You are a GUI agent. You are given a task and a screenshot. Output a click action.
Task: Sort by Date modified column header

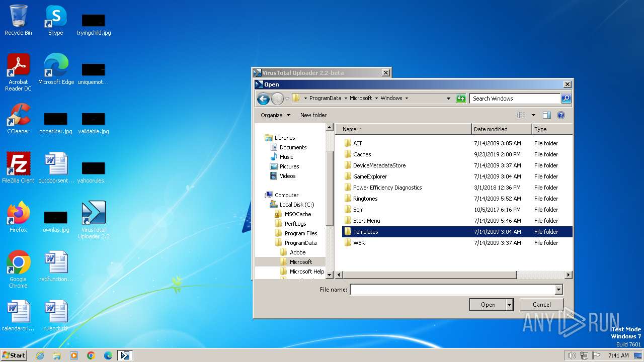[502, 129]
